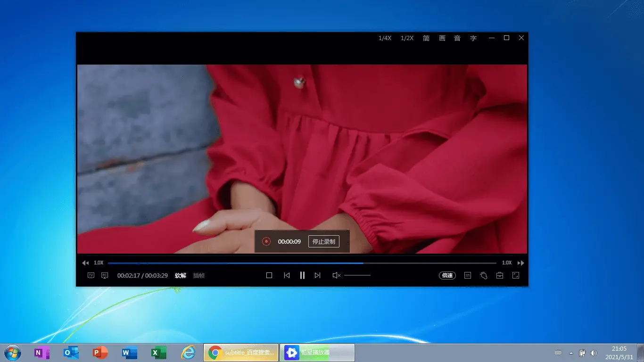Stop the video with the square stop button
Screen dimensions: 644x362
pyautogui.click(x=269, y=275)
